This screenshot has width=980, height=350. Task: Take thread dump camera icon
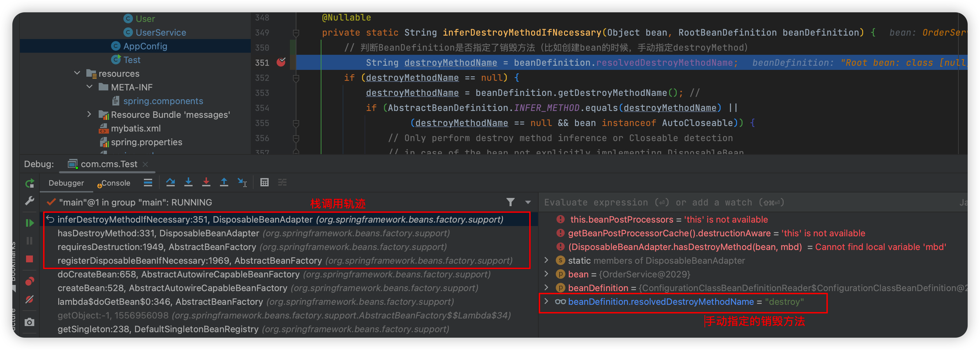point(30,322)
